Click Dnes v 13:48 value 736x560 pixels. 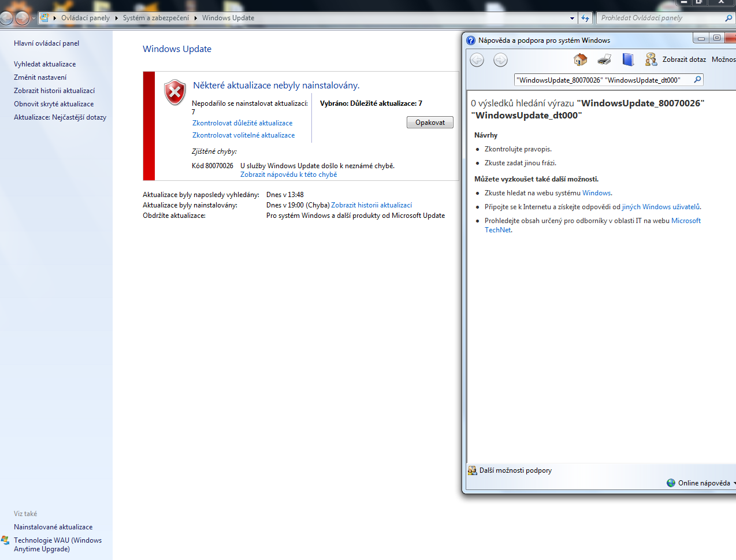(285, 195)
